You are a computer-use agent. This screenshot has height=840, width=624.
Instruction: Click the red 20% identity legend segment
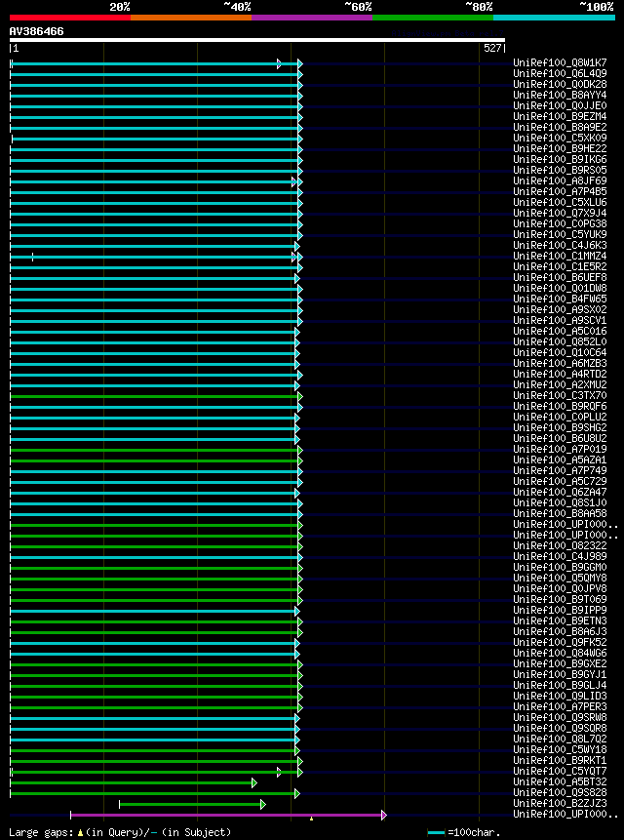(70, 18)
